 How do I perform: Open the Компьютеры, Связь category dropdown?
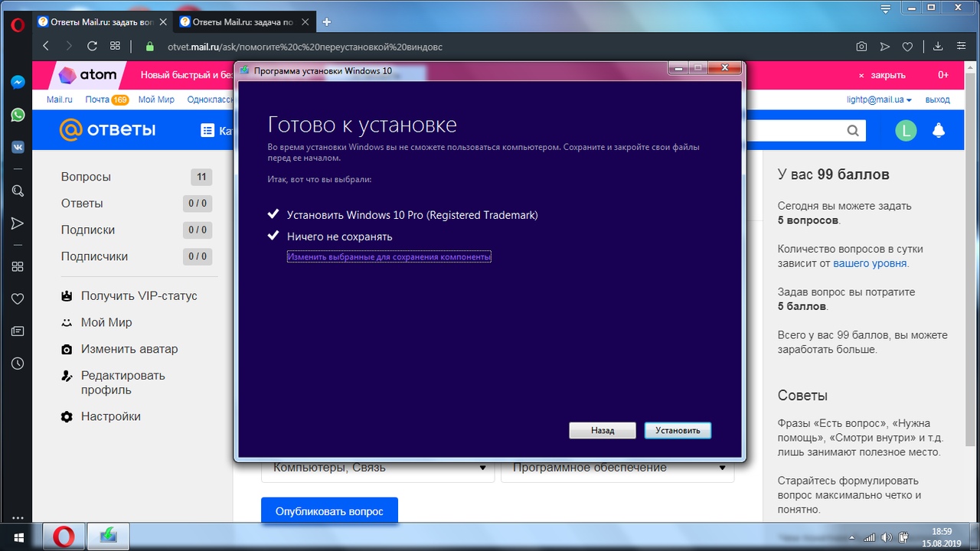click(x=378, y=468)
